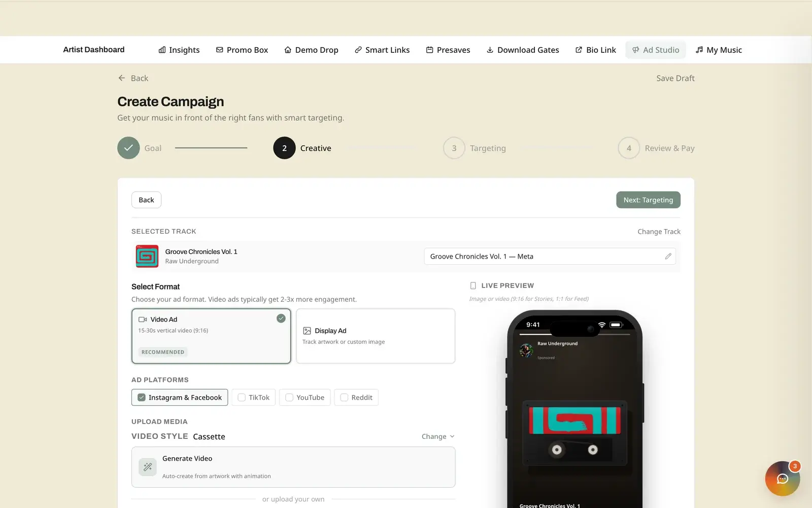The height and width of the screenshot is (508, 812).
Task: Jump to step 4 Review & Pay
Action: coord(656,148)
